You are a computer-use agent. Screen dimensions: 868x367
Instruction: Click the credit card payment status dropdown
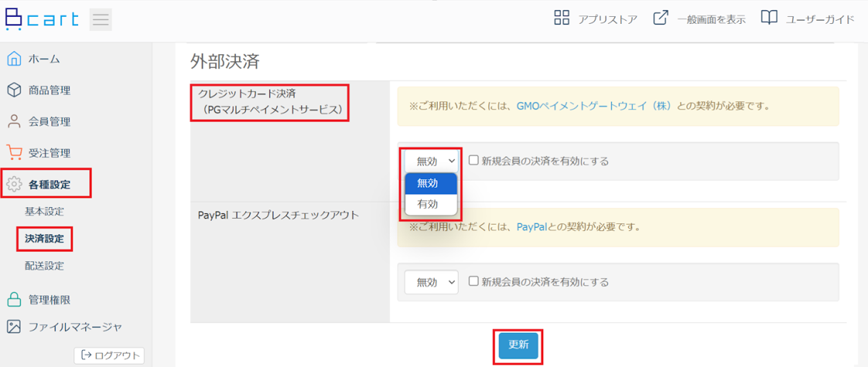tap(431, 161)
